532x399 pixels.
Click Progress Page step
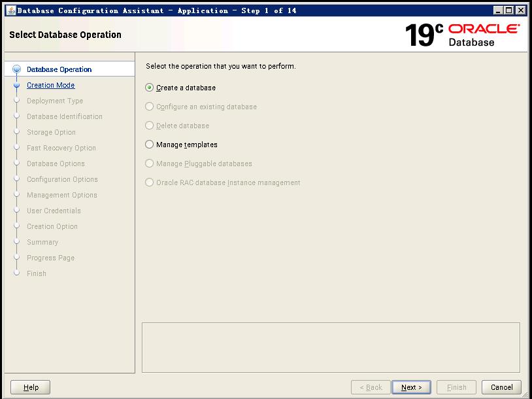51,258
